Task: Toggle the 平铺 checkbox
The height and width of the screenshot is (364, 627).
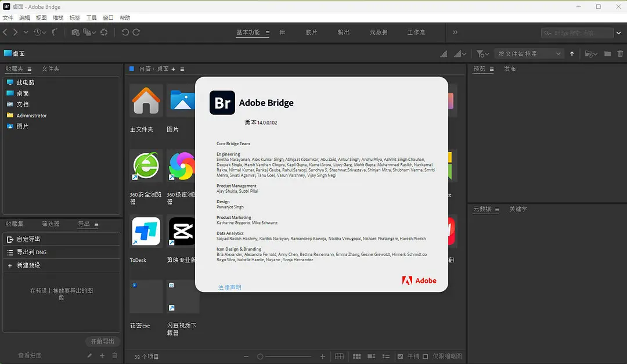Action: 400,356
